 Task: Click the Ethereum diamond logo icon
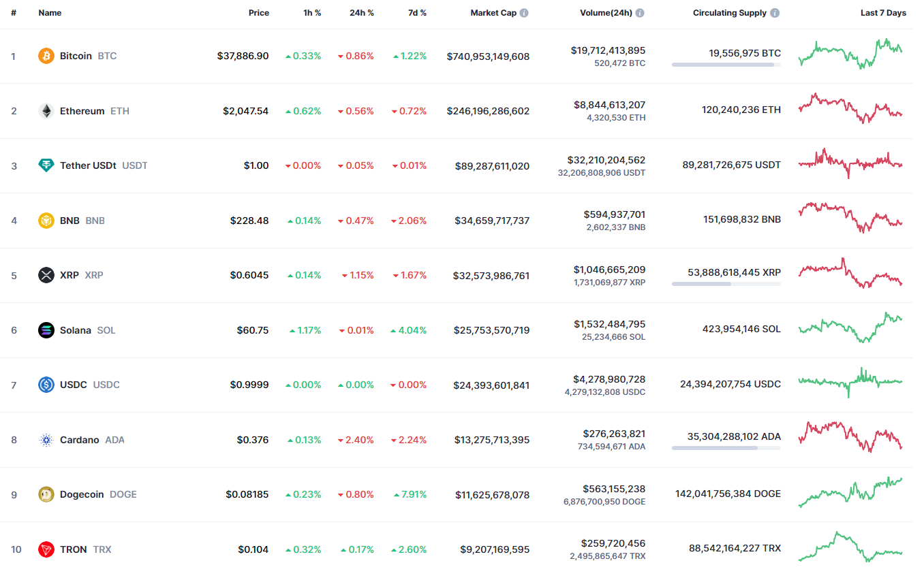[46, 111]
